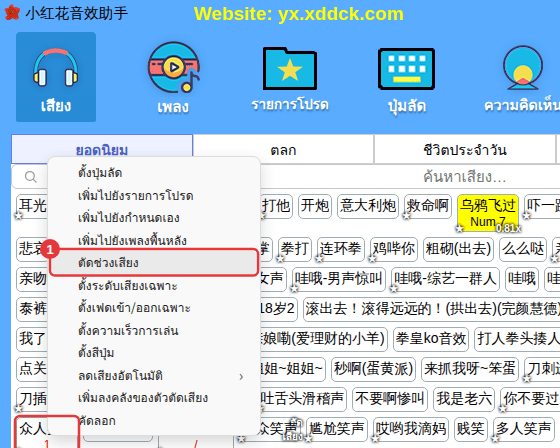Image resolution: width=560 pixels, height=448 pixels.
Task: Open the เสียง headphones section
Action: tap(56, 77)
